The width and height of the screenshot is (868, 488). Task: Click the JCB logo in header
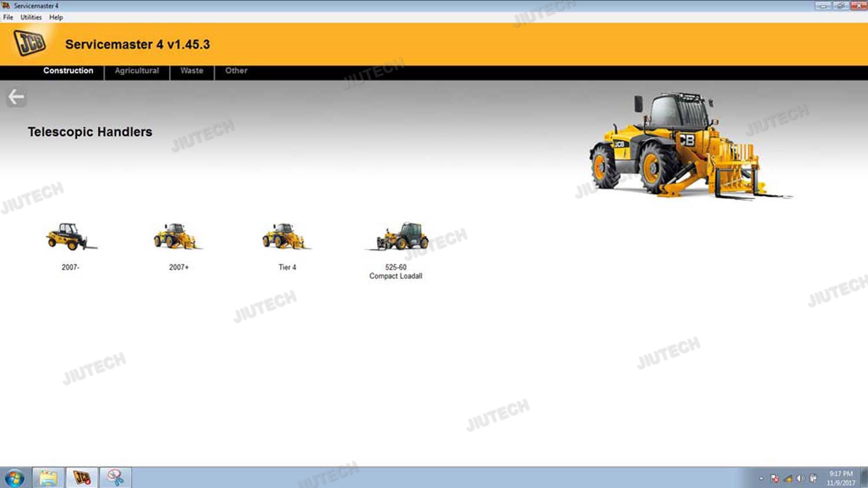[30, 43]
